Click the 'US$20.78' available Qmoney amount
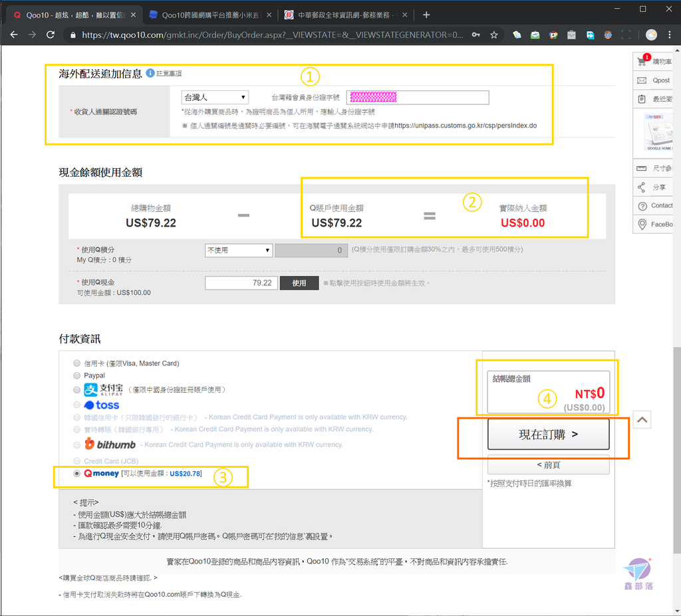Viewport: 681px width, 616px height. click(x=185, y=474)
